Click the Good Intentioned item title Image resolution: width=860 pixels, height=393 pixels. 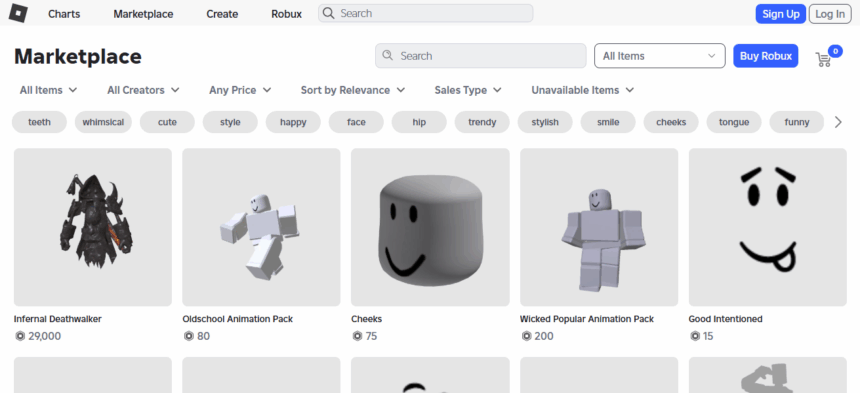725,319
